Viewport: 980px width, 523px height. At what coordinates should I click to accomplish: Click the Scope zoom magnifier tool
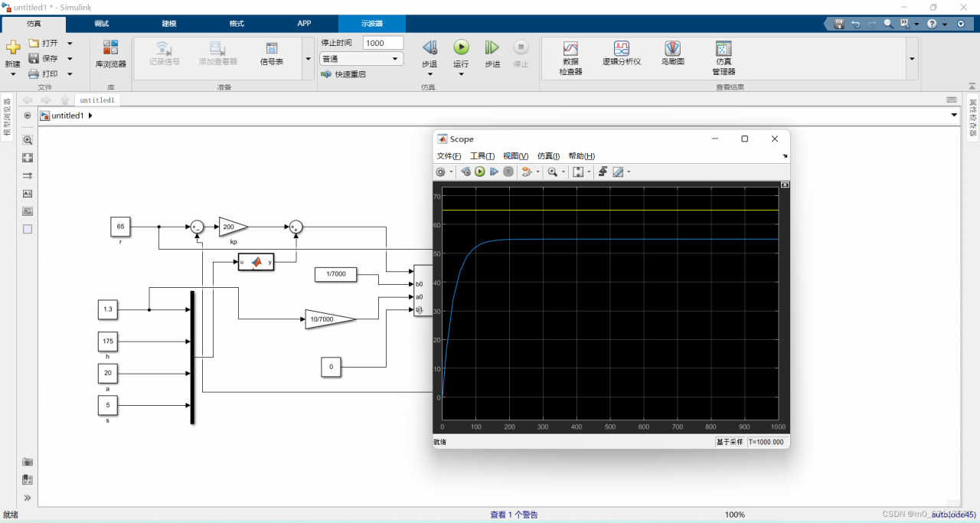[x=552, y=172]
